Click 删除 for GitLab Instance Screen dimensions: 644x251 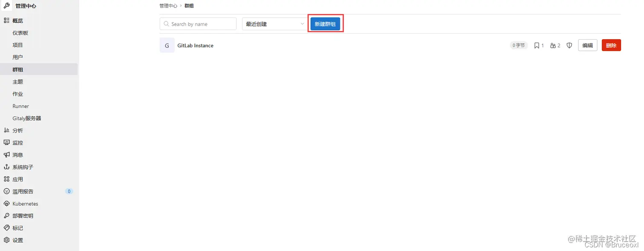click(x=611, y=46)
